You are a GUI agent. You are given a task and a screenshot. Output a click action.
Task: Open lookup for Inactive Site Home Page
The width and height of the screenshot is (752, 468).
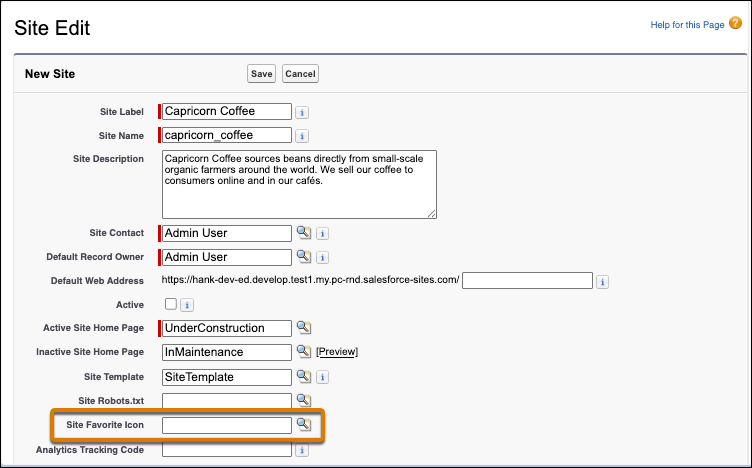(304, 351)
